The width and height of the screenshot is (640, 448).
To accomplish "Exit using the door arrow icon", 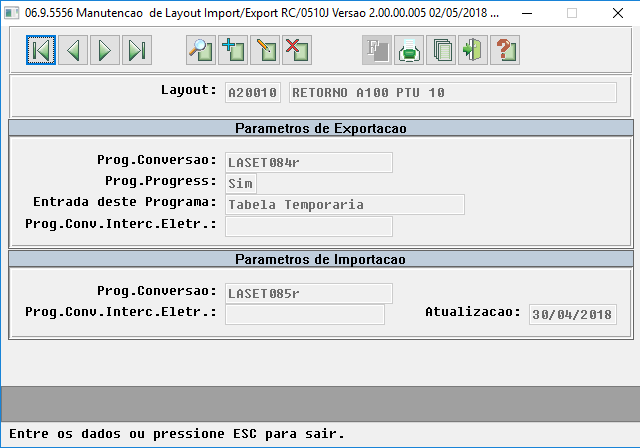I will click(x=473, y=50).
